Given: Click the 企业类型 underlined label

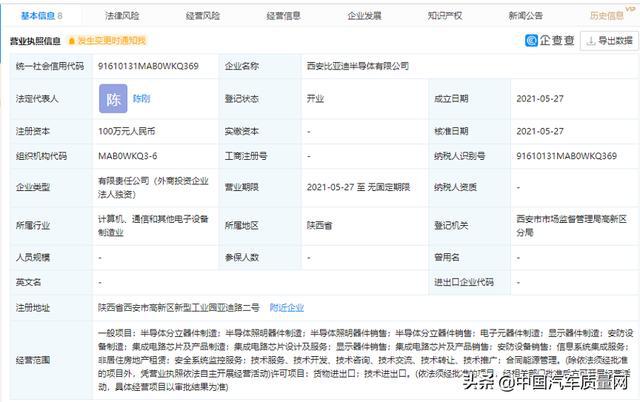Looking at the screenshot, I should point(33,187).
